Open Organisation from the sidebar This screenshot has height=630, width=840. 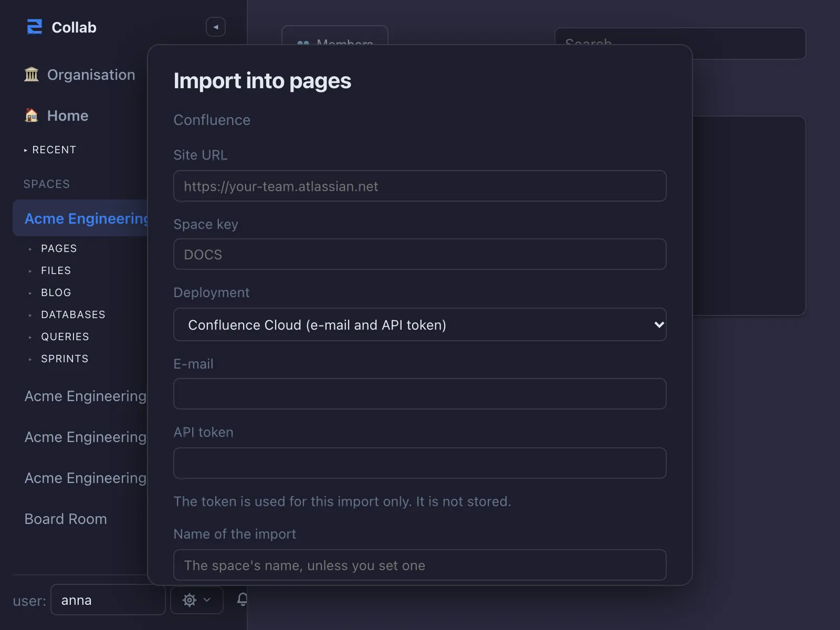[80, 75]
